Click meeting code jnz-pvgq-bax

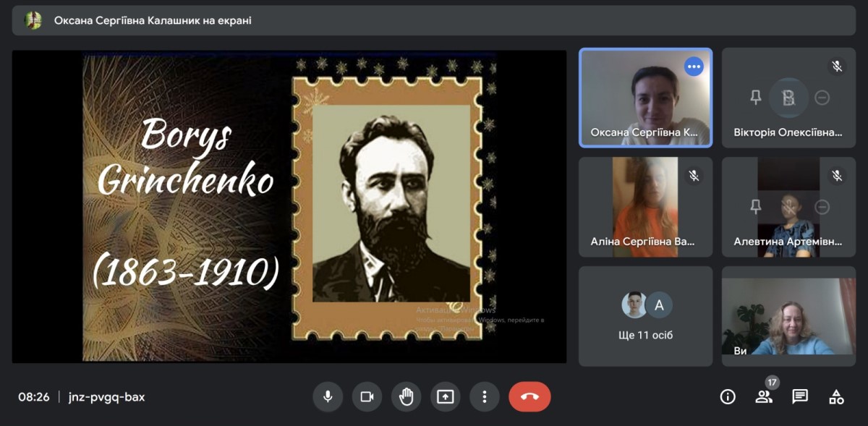click(x=106, y=397)
